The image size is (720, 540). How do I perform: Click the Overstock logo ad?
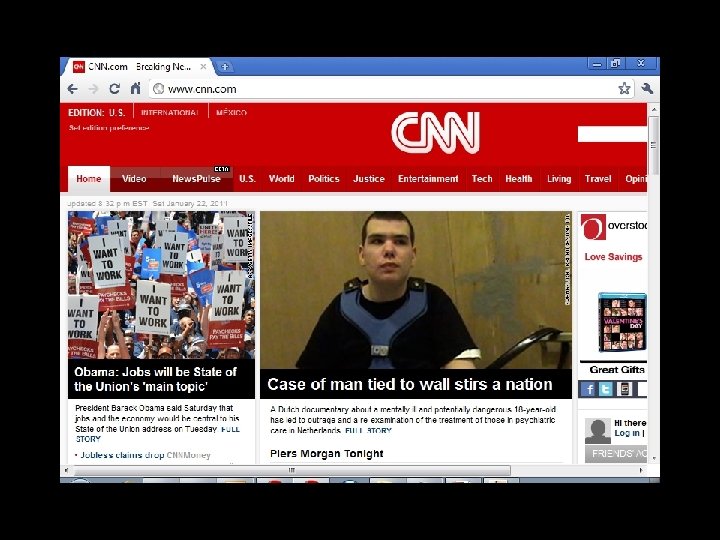(613, 226)
